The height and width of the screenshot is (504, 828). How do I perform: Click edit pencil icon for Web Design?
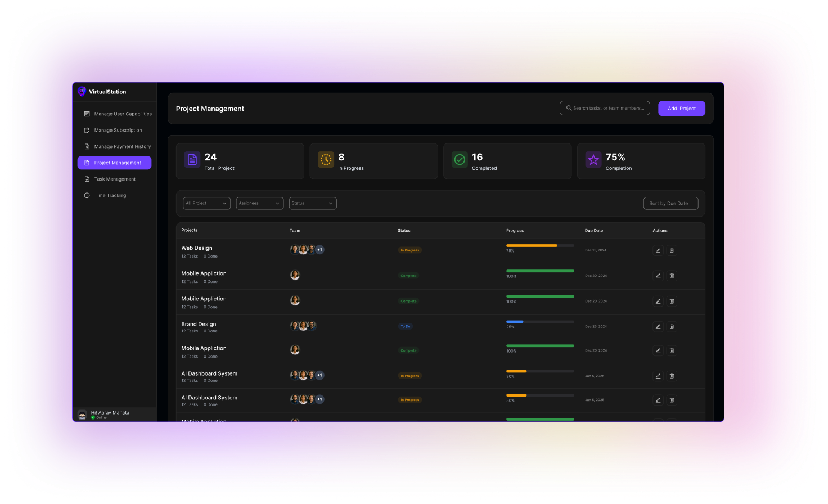click(x=658, y=250)
